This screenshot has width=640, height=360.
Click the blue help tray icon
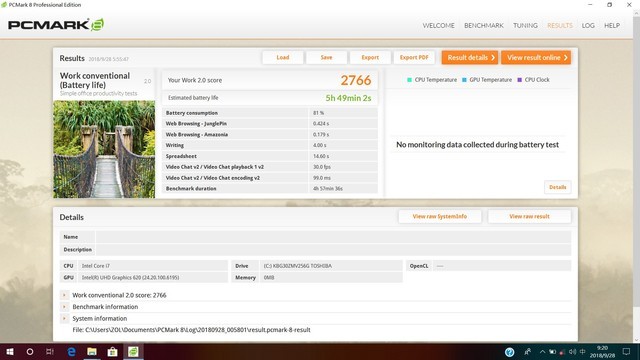tap(509, 352)
